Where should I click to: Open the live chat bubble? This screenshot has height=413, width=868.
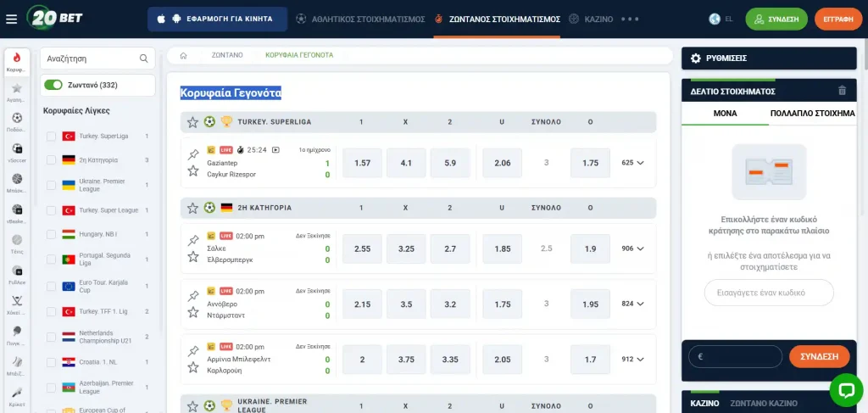coord(847,390)
